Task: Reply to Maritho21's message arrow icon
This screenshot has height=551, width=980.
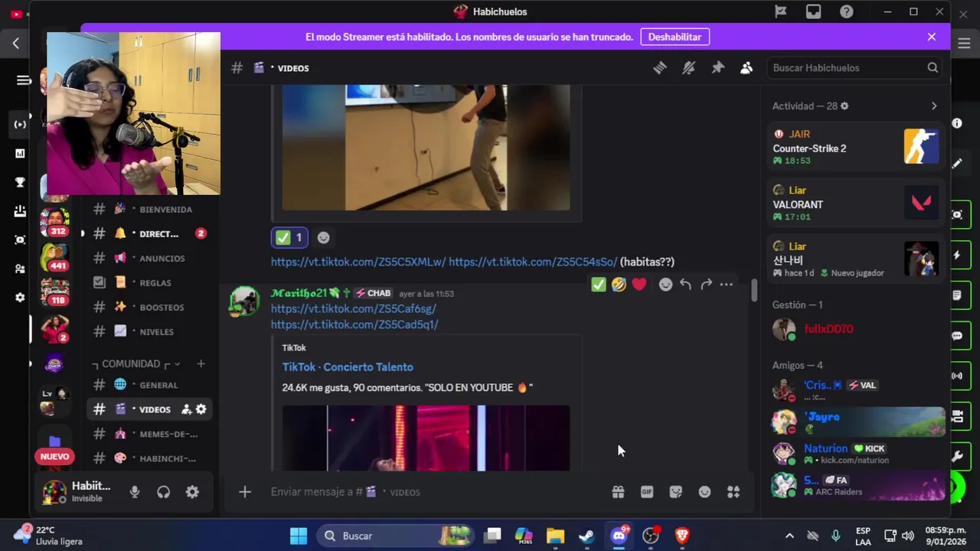Action: click(x=685, y=285)
